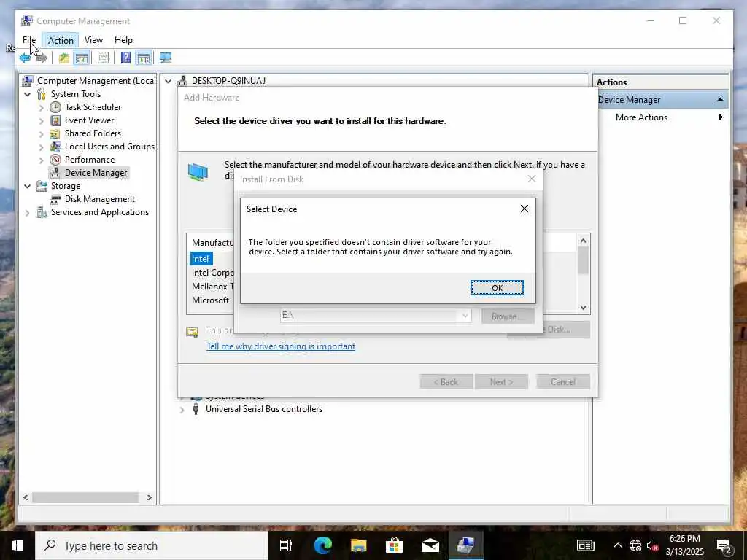Screen dimensions: 747x560
Task: Click the taskbar search box
Action: [152, 545]
